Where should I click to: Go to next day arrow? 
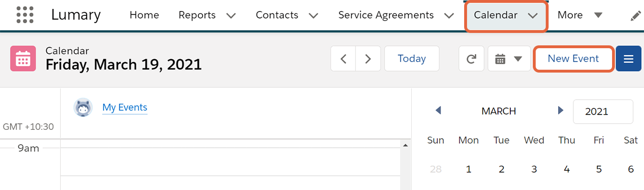coord(368,59)
